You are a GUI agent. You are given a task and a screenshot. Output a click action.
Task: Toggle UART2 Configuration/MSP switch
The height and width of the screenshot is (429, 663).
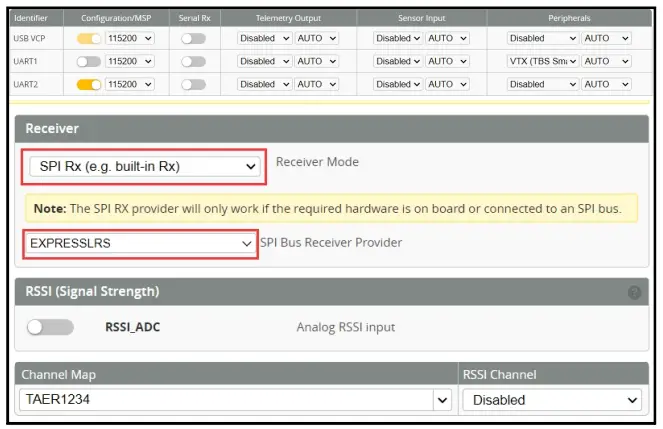point(89,84)
